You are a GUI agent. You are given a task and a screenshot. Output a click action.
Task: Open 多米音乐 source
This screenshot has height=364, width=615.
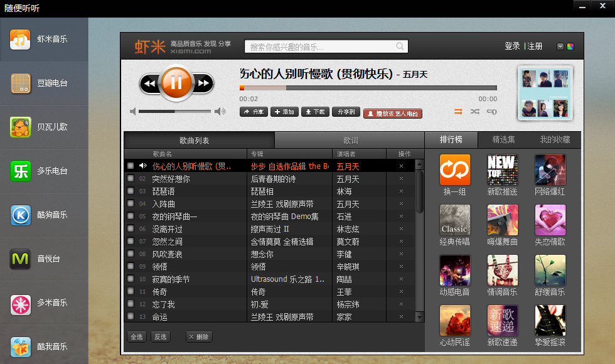point(44,302)
